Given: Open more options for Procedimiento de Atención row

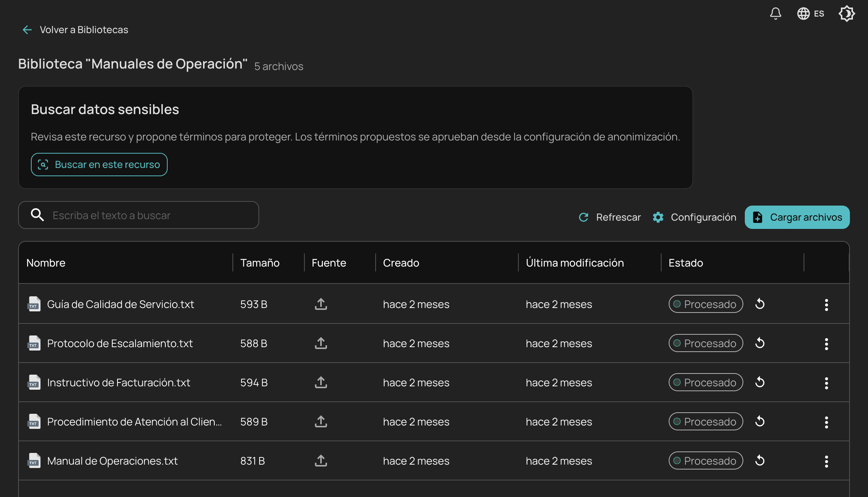Looking at the screenshot, I should point(826,422).
